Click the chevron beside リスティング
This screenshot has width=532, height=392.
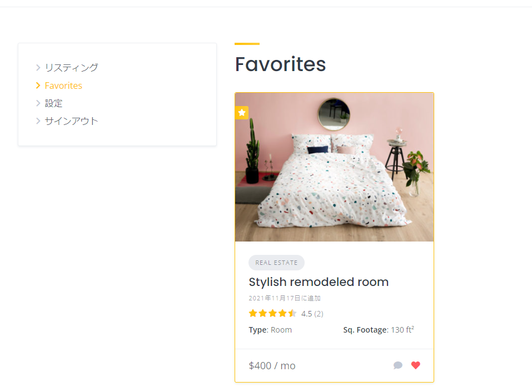coord(38,68)
